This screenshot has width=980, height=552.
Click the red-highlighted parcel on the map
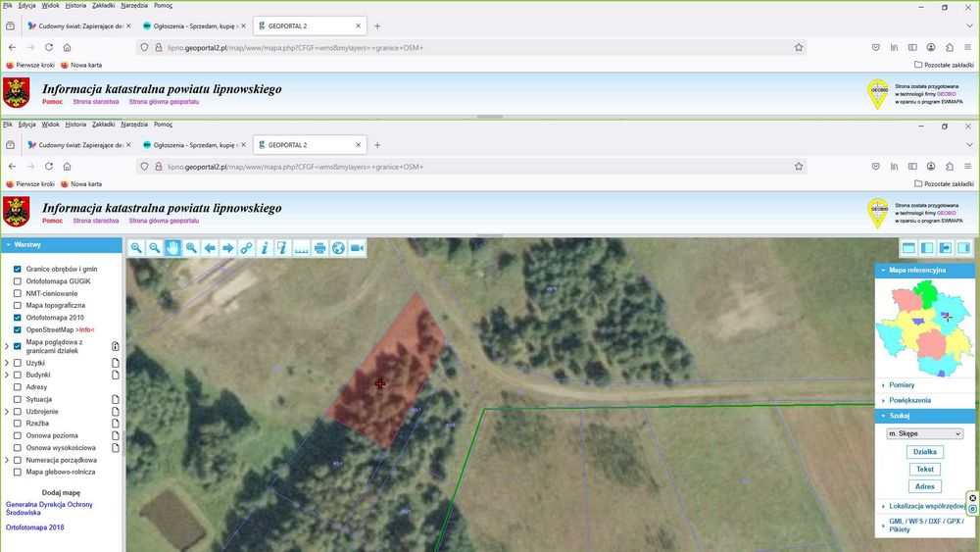(x=384, y=372)
